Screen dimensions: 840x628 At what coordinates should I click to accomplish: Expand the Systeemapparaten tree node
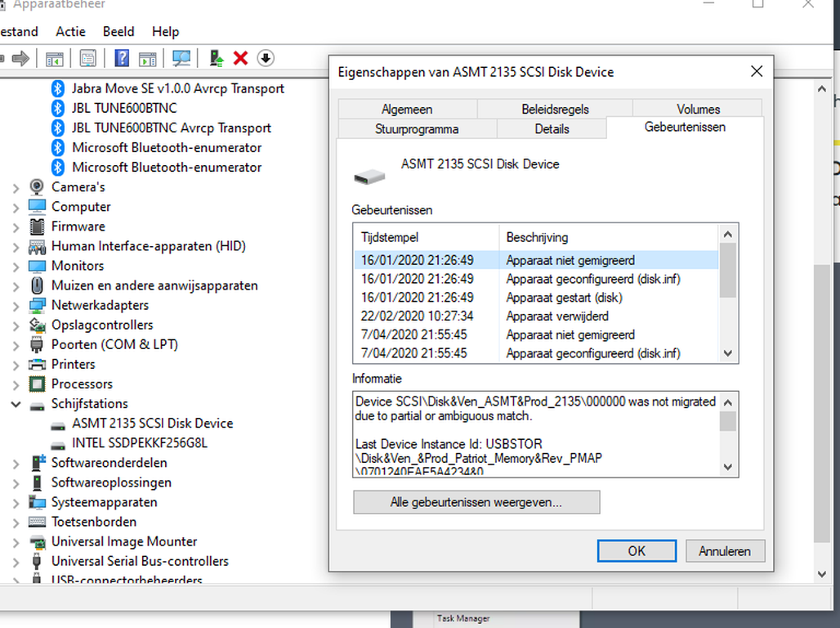point(16,503)
